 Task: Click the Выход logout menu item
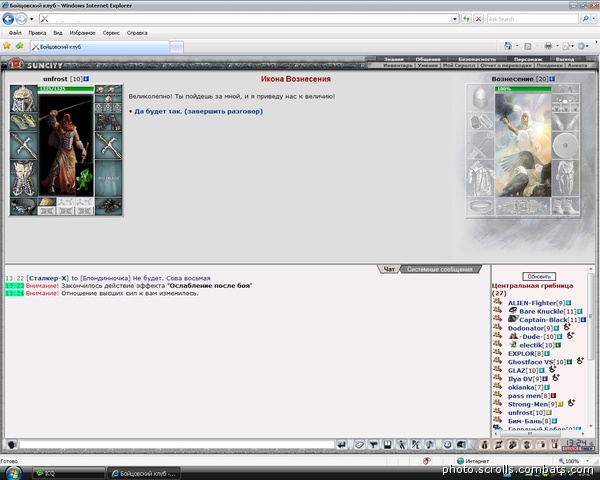[565, 59]
